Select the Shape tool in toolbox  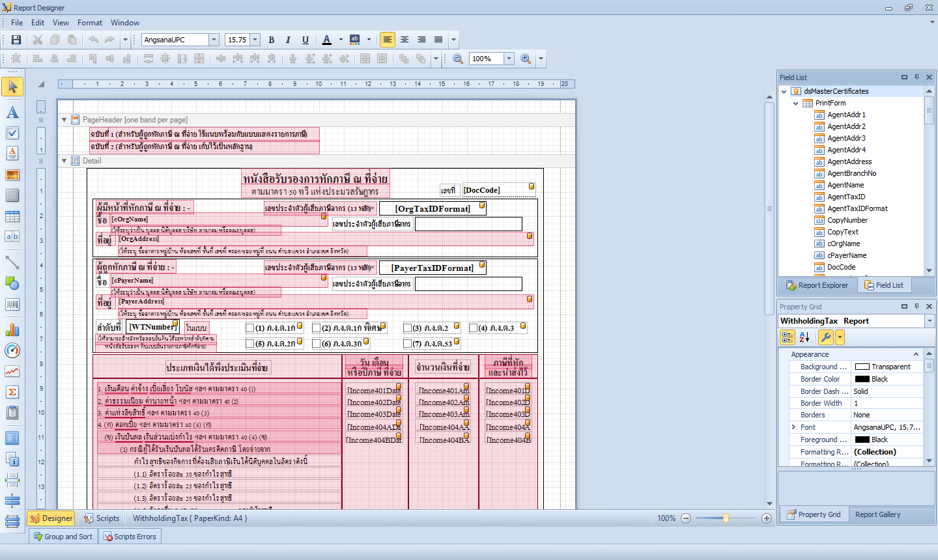coord(12,283)
